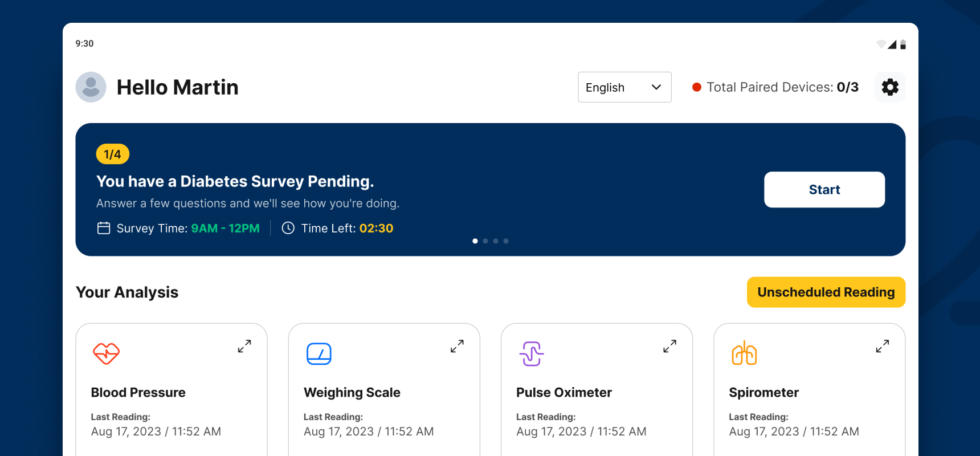Click the Blood Pressure heart icon
This screenshot has height=456, width=980.
coord(106,353)
